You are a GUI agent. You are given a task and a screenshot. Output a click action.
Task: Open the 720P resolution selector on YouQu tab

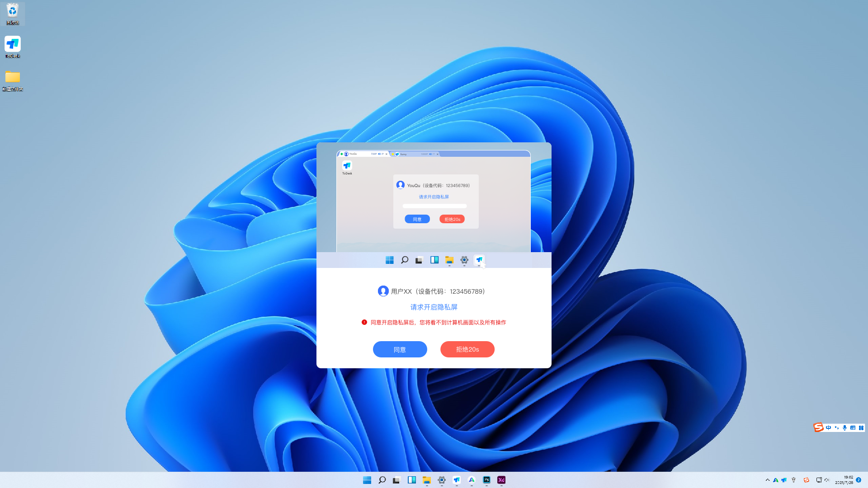tap(373, 154)
